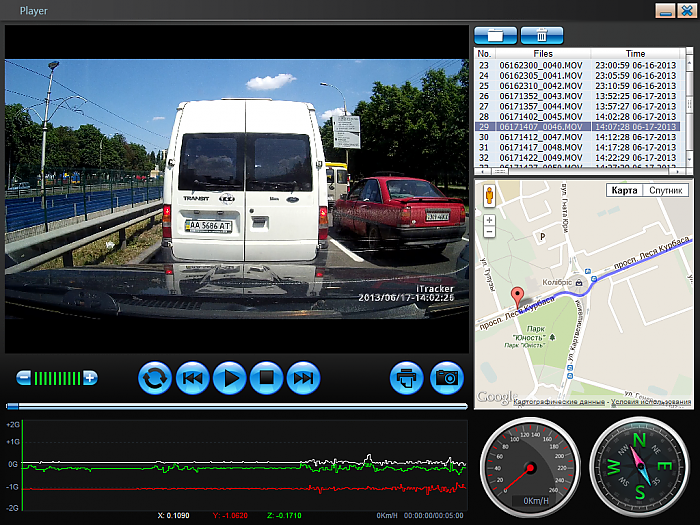This screenshot has width=700, height=525.
Task: Click the trash delete file button
Action: tap(542, 35)
